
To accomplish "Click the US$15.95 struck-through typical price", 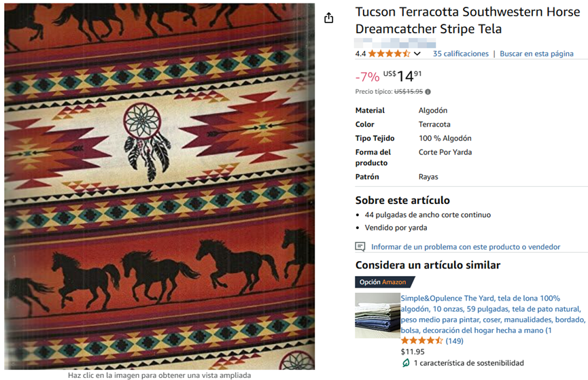I will click(x=409, y=92).
